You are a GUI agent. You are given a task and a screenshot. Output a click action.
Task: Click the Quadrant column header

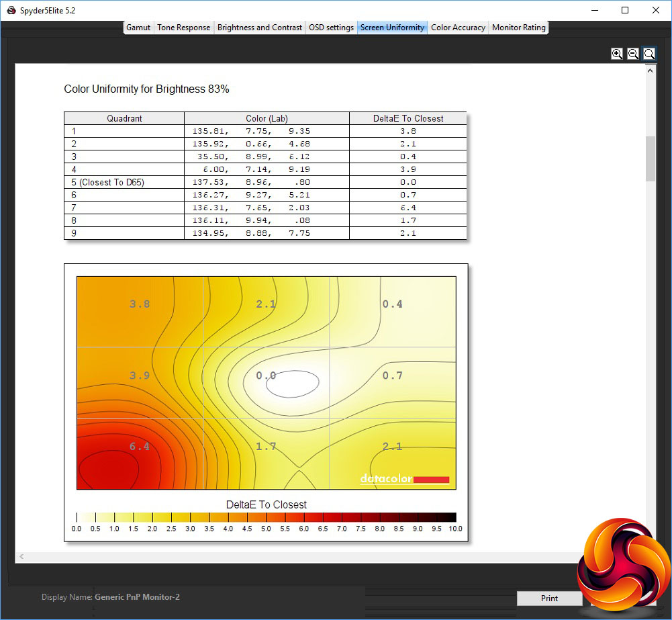point(124,118)
